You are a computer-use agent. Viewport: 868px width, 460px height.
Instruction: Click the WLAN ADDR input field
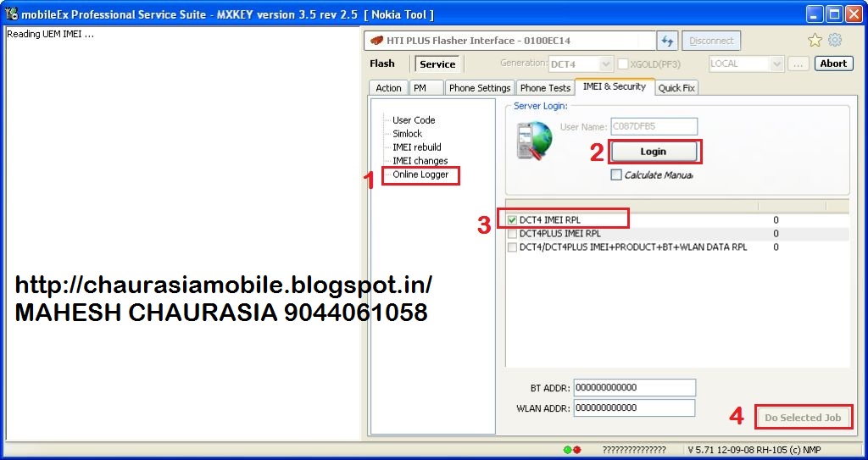[634, 408]
